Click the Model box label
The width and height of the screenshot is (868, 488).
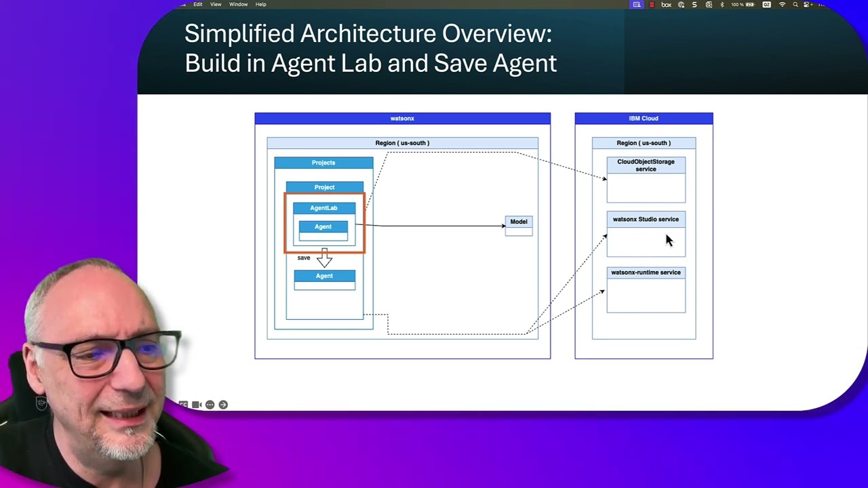click(x=519, y=222)
